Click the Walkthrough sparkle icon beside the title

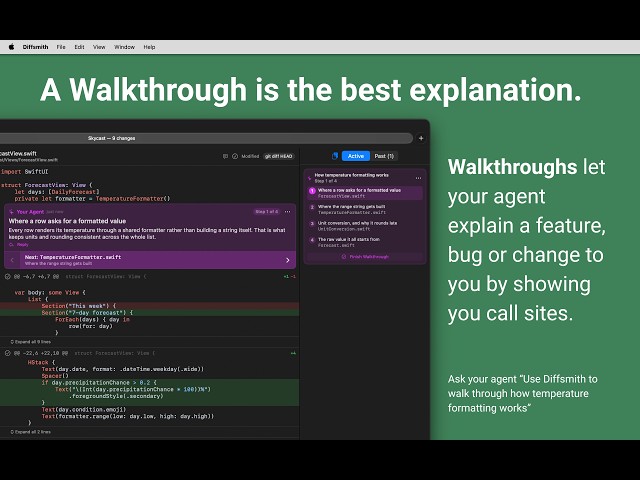click(309, 178)
